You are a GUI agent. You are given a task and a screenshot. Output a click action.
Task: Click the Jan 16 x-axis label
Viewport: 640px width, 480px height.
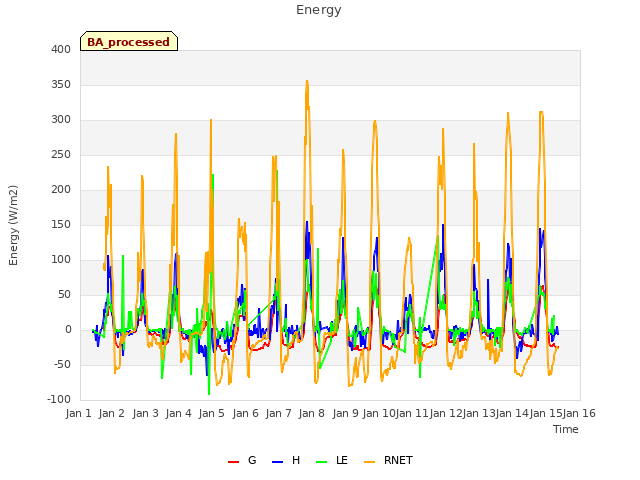pyautogui.click(x=579, y=413)
